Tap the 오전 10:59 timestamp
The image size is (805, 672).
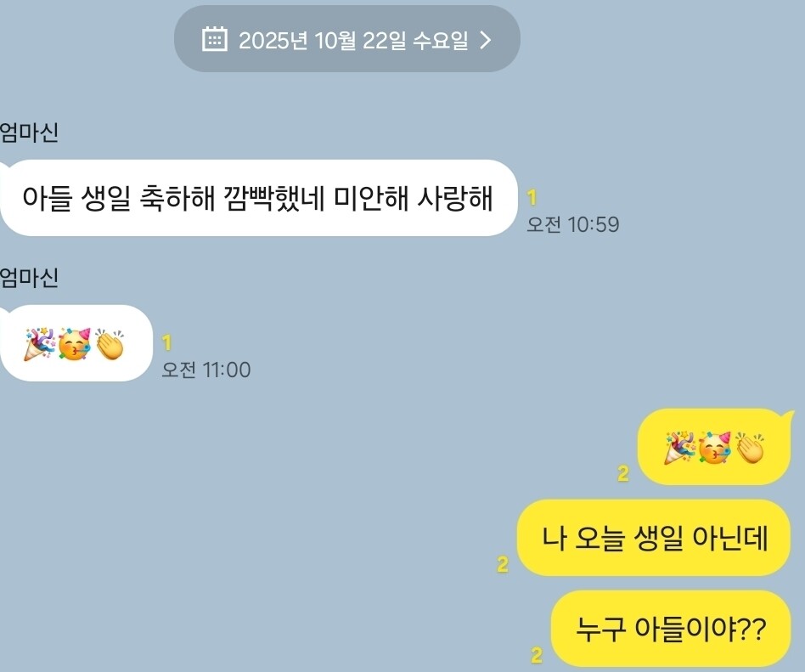[x=573, y=224]
